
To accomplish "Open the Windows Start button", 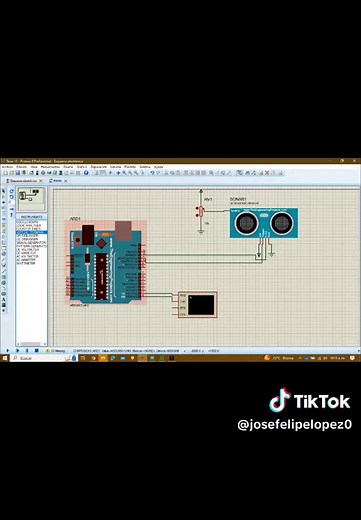I will pyautogui.click(x=5, y=358).
